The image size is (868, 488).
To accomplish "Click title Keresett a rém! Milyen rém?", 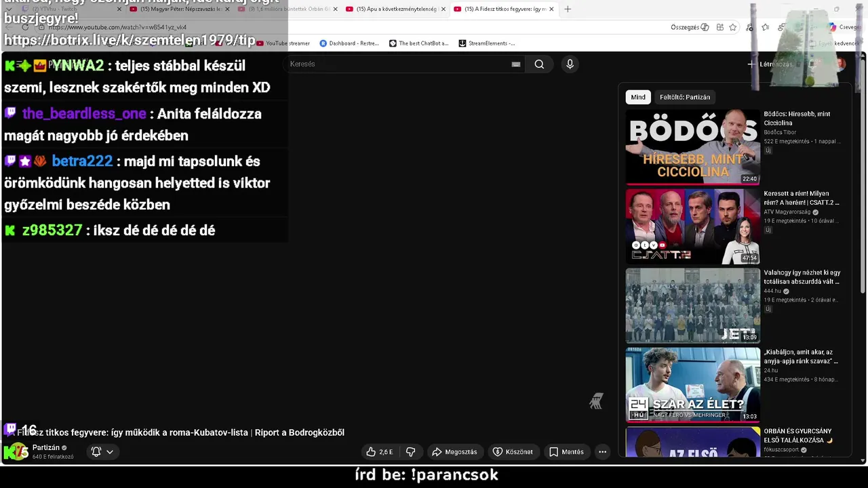I will click(802, 198).
